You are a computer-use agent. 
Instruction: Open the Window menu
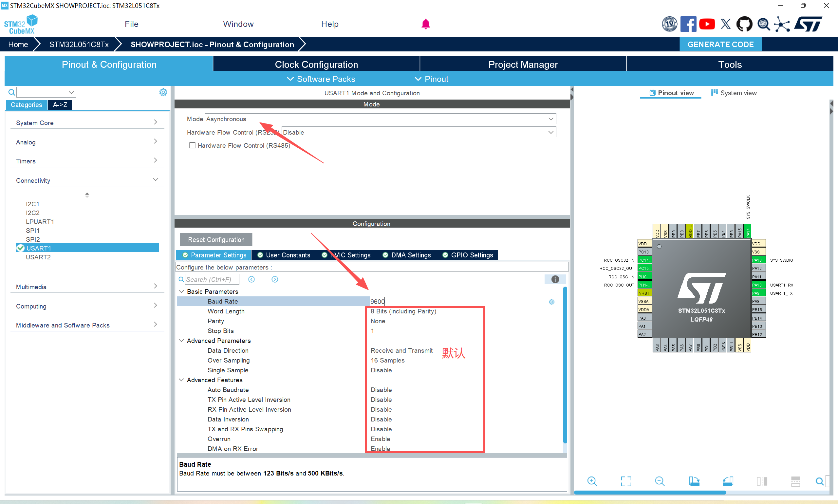click(238, 24)
